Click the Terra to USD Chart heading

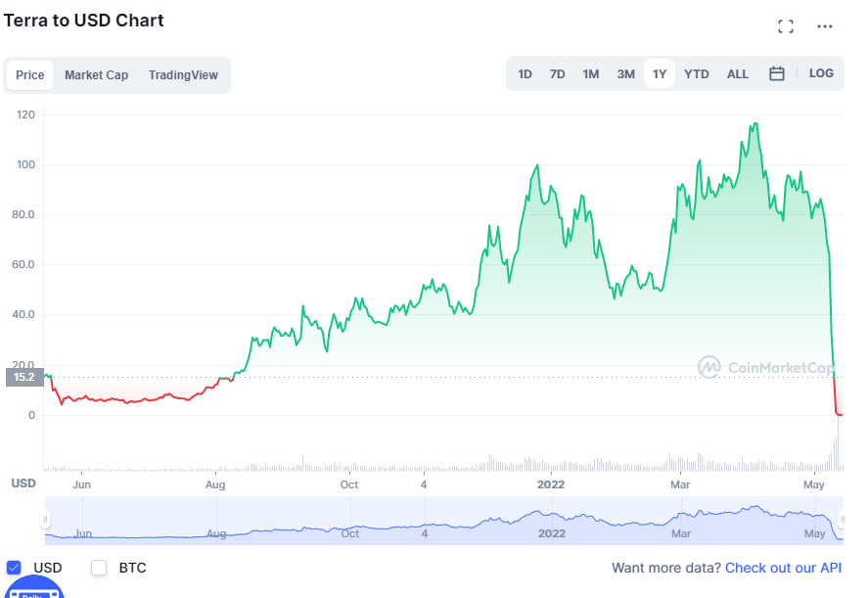[x=83, y=21]
